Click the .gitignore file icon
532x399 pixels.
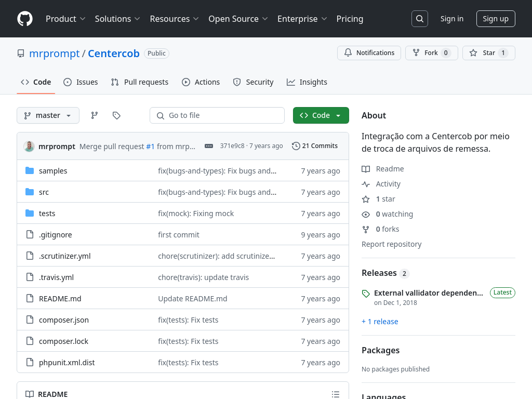click(x=30, y=234)
